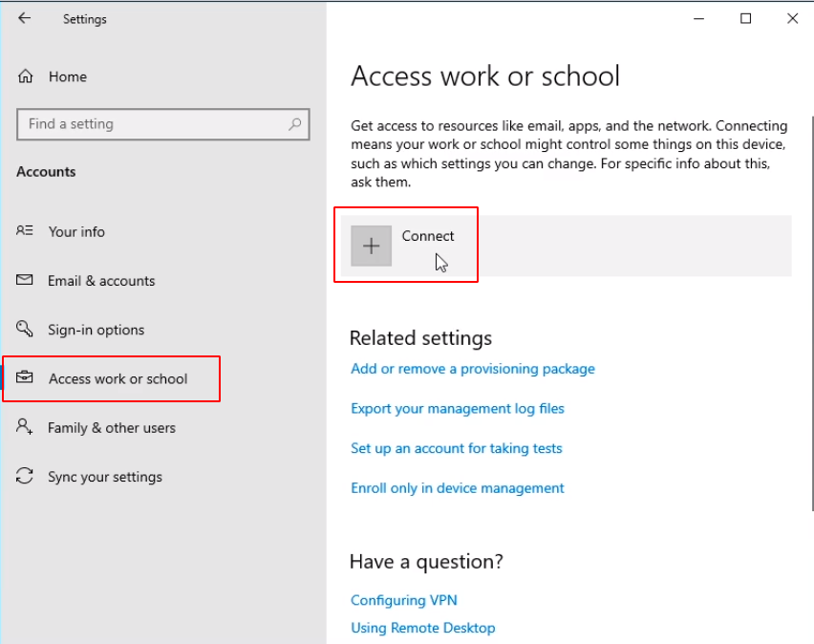
Task: Click the Family & other users icon
Action: pyautogui.click(x=25, y=427)
